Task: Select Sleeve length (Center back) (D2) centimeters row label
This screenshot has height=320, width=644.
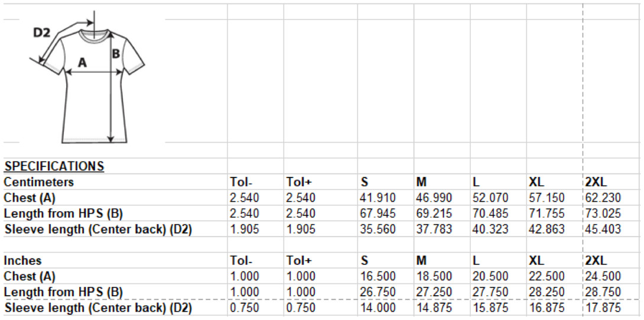Action: 97,229
